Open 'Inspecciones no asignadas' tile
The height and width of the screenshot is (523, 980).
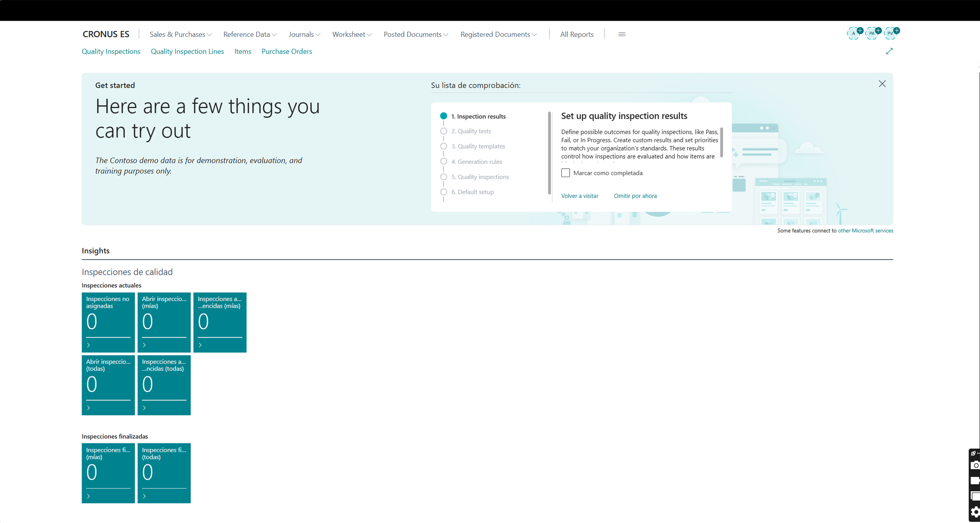tap(108, 322)
